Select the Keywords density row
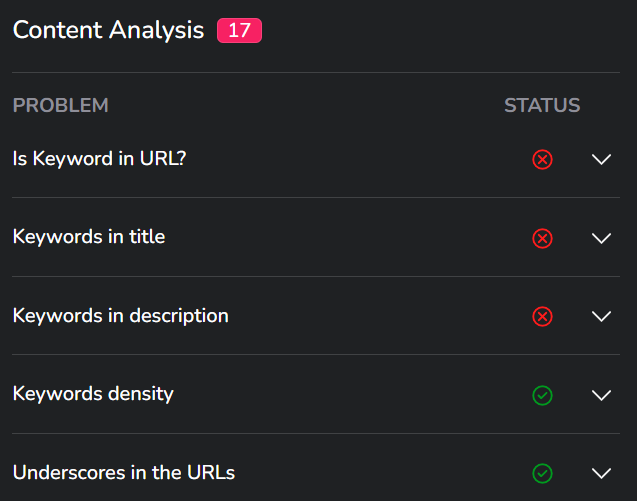The width and height of the screenshot is (637, 501). click(316, 394)
